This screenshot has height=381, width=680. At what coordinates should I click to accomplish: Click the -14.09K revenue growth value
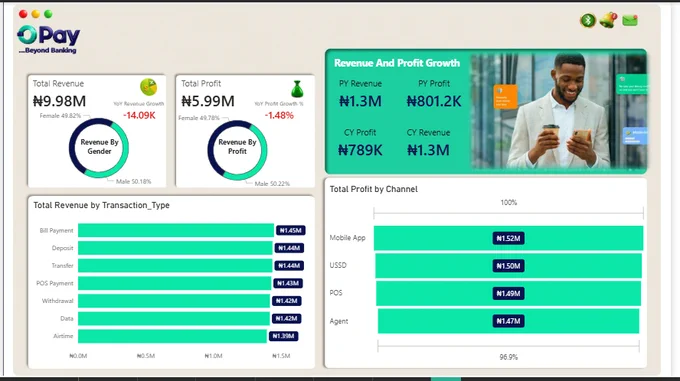click(139, 115)
